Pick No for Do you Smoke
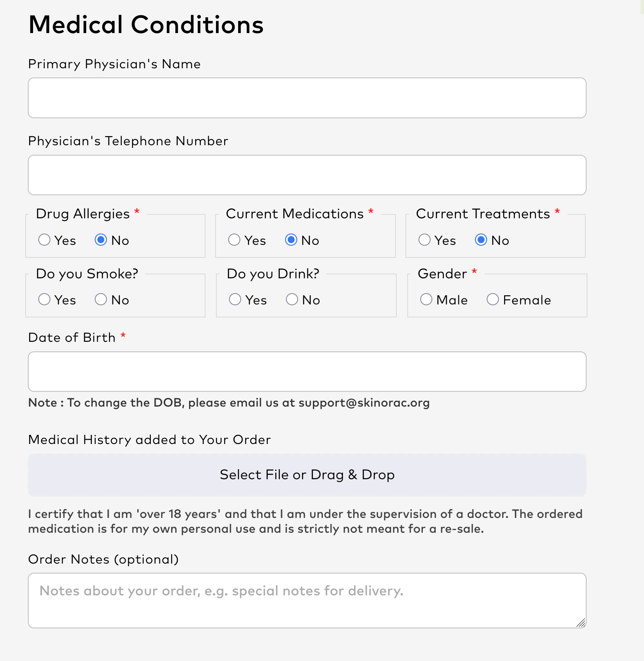 (x=101, y=300)
